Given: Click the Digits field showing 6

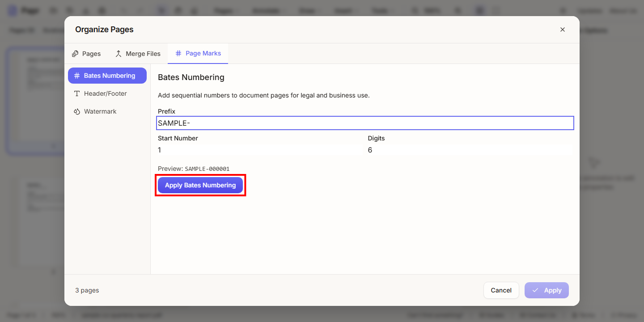Looking at the screenshot, I should pos(470,150).
